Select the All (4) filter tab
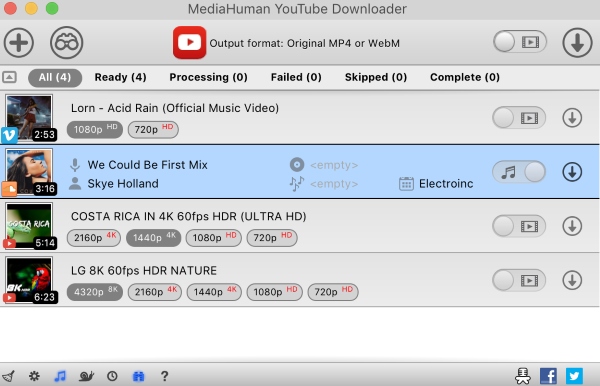The height and width of the screenshot is (386, 600). pyautogui.click(x=55, y=77)
